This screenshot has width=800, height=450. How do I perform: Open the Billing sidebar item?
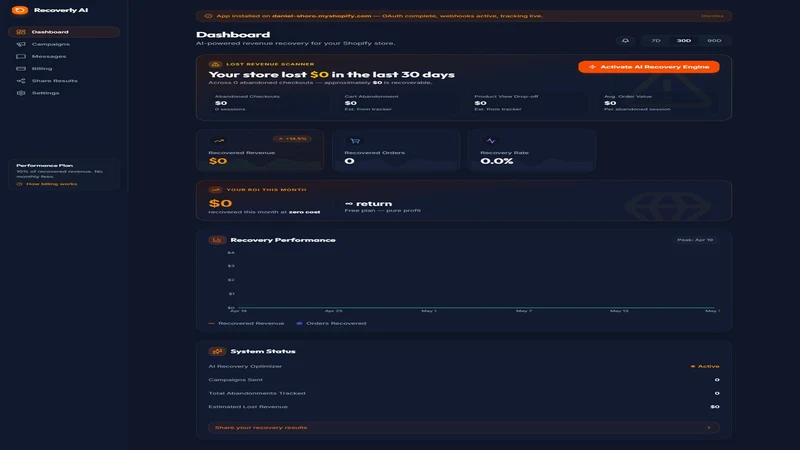point(64,68)
